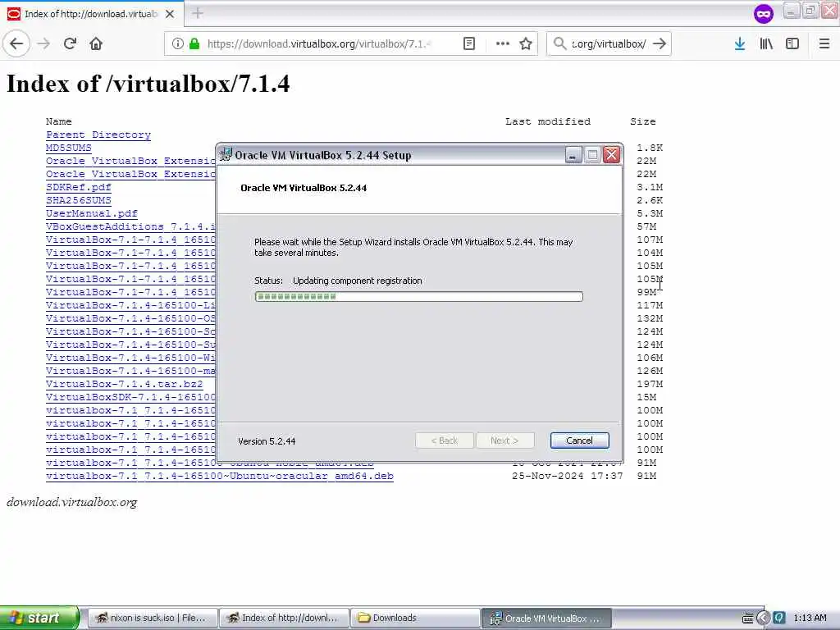The image size is (840, 630).
Task: Click the Name column header text
Action: 58,121
